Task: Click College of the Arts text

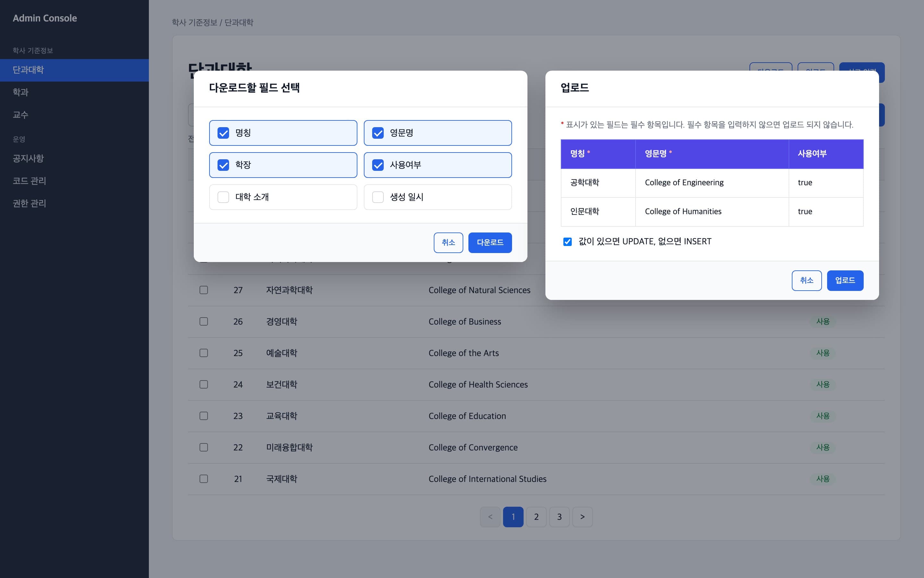Action: [464, 353]
